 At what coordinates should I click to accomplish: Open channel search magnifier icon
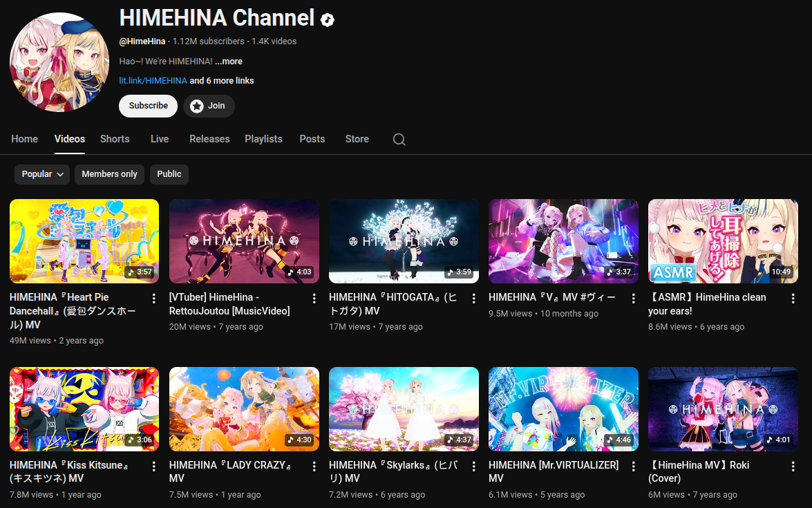point(399,140)
